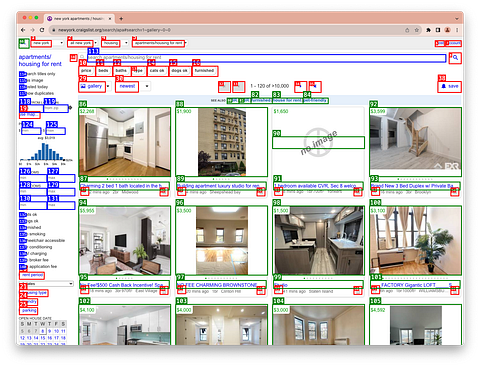Bookmark this page with the star icon
480x367 pixels.
tap(417, 30)
